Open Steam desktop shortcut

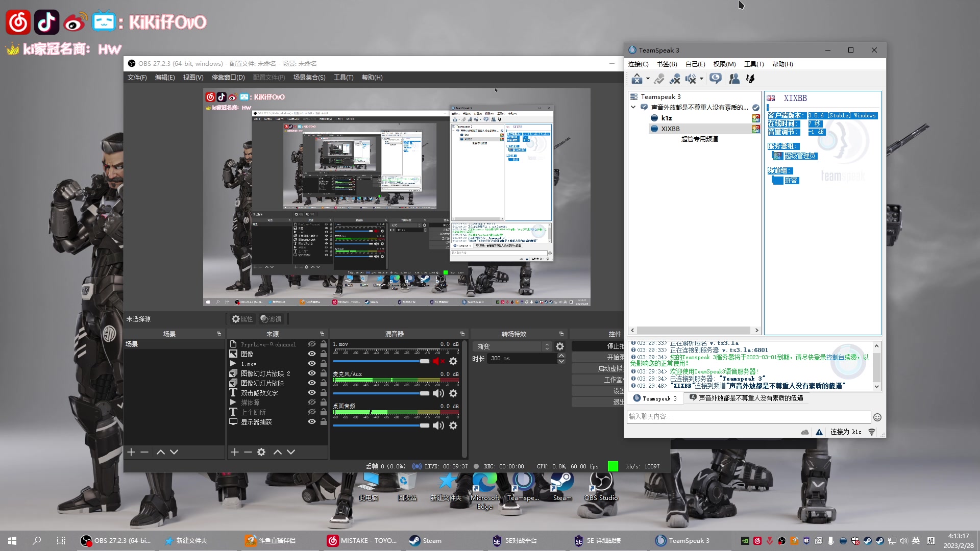tap(562, 487)
